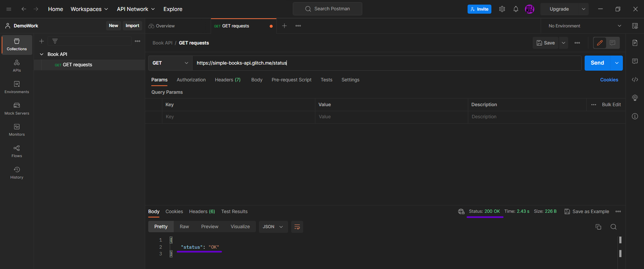
Task: Open History in the sidebar
Action: point(17,173)
